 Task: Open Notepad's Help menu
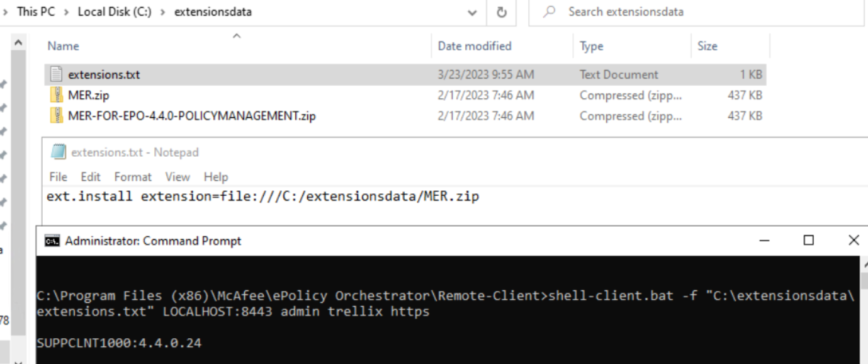(x=216, y=177)
